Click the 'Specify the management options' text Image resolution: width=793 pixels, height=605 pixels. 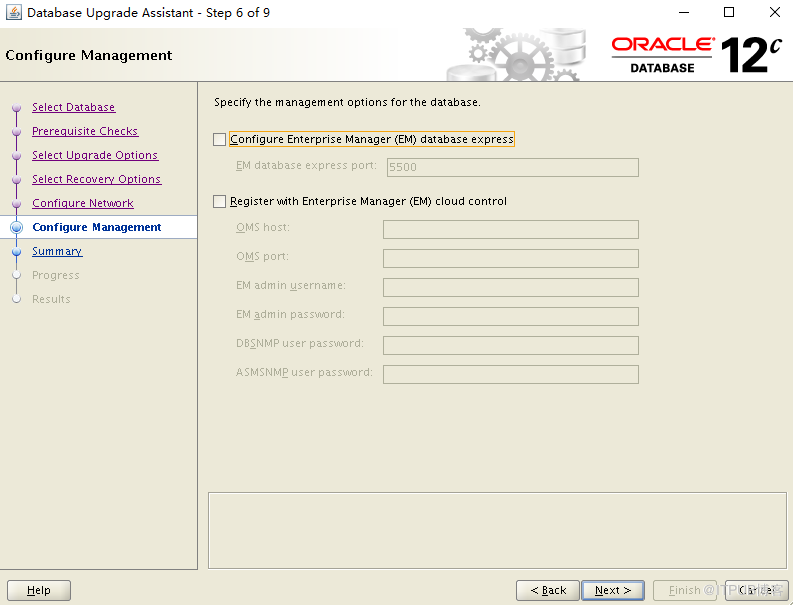pyautogui.click(x=347, y=102)
